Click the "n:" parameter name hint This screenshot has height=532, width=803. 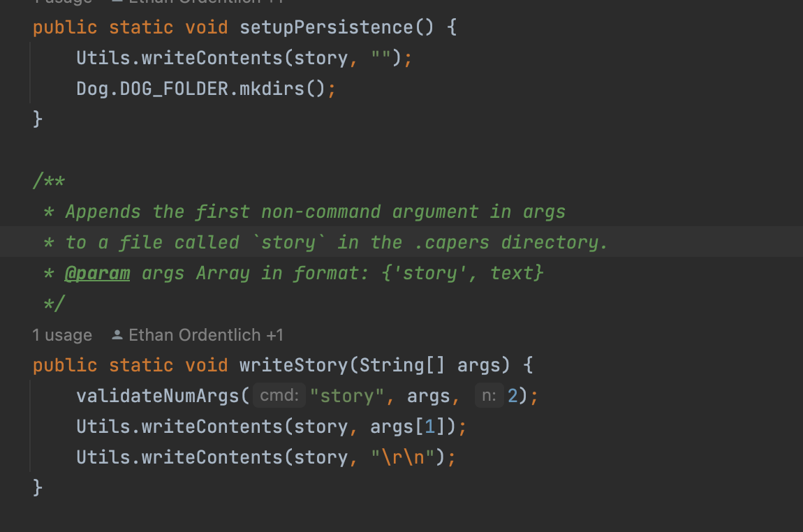[x=489, y=396]
